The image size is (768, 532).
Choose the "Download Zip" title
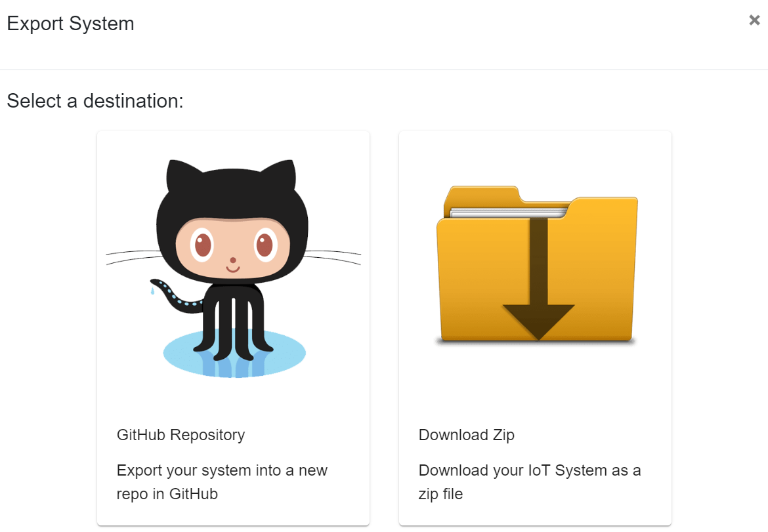466,435
